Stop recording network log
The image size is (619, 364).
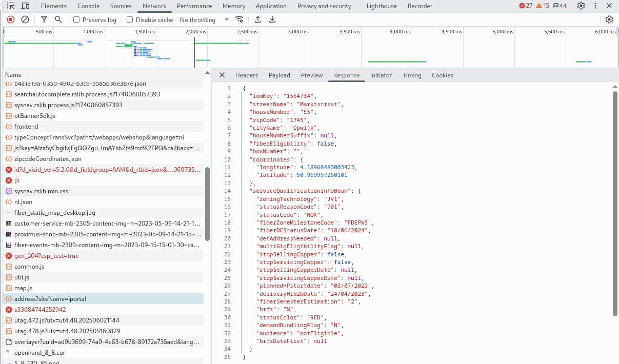coord(11,19)
